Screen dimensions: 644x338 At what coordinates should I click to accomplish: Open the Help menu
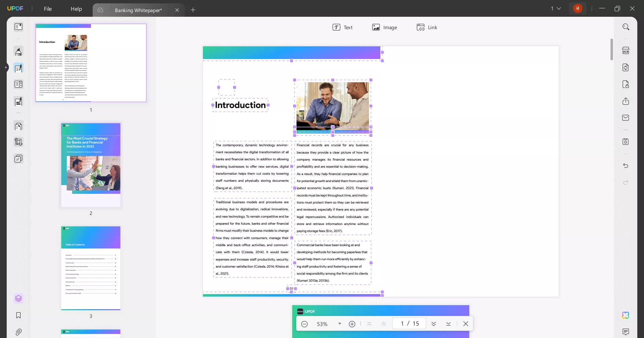click(x=76, y=9)
